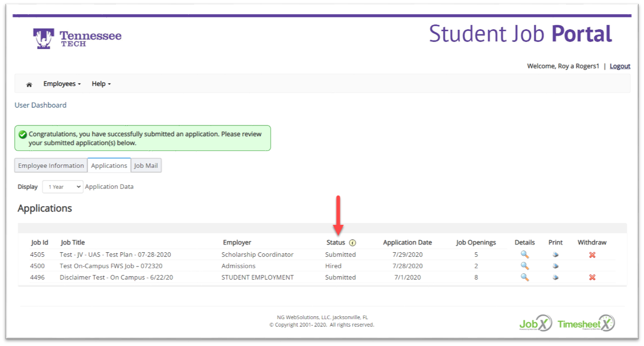Viewport: 644px width, 346px height.
Task: Open the Display 1 Year dropdown
Action: pyautogui.click(x=62, y=187)
